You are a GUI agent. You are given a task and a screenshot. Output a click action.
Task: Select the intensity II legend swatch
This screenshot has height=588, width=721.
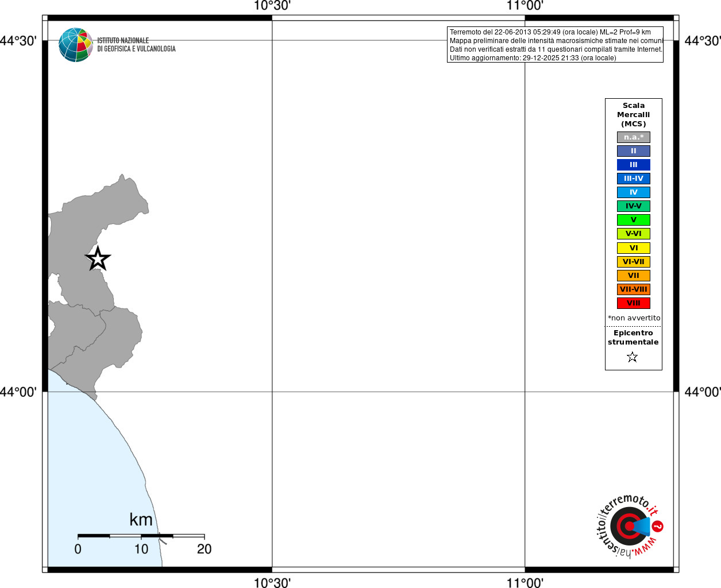pyautogui.click(x=634, y=151)
